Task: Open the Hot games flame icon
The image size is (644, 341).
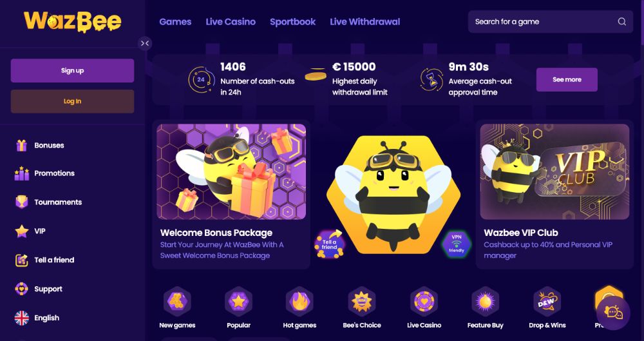Action: coord(299,302)
